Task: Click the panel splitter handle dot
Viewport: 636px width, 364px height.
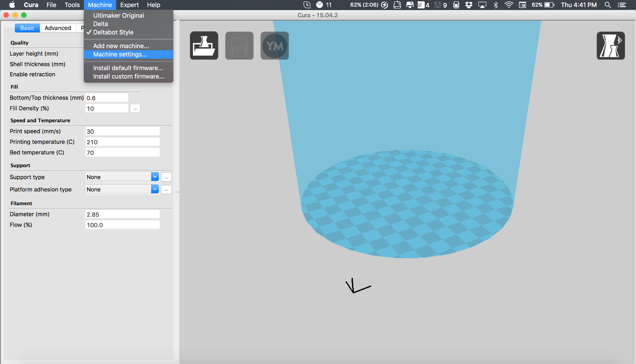Action: 177,192
